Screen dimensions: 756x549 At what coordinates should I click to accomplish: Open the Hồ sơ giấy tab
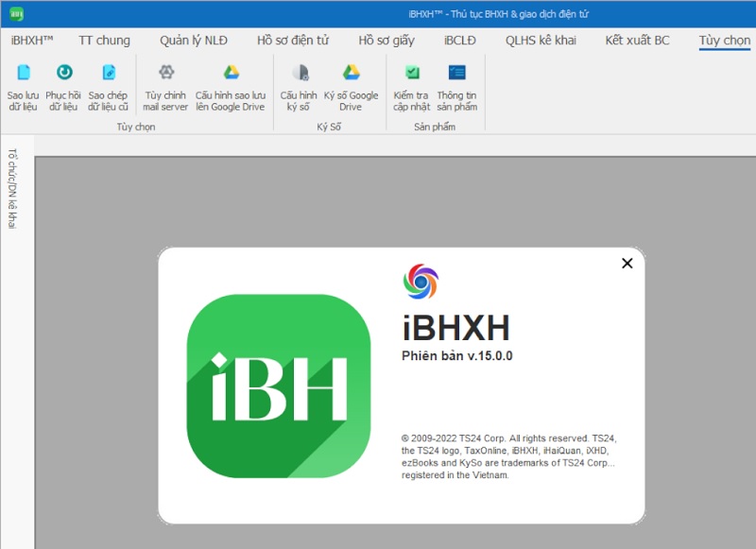coord(387,41)
